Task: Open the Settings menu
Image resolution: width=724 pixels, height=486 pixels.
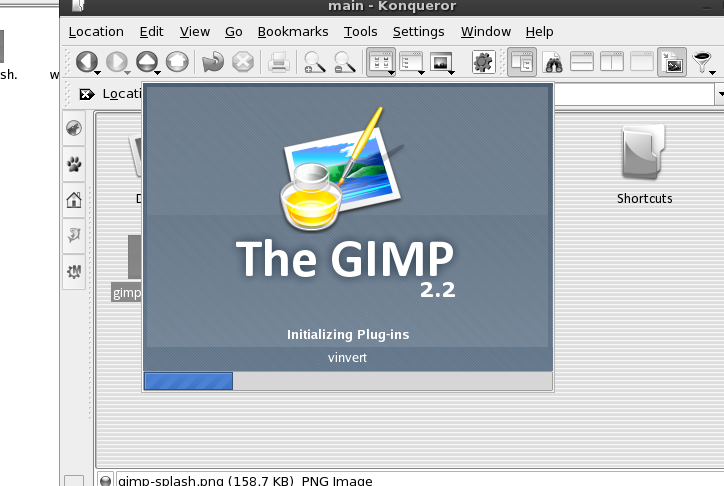Action: pos(418,31)
